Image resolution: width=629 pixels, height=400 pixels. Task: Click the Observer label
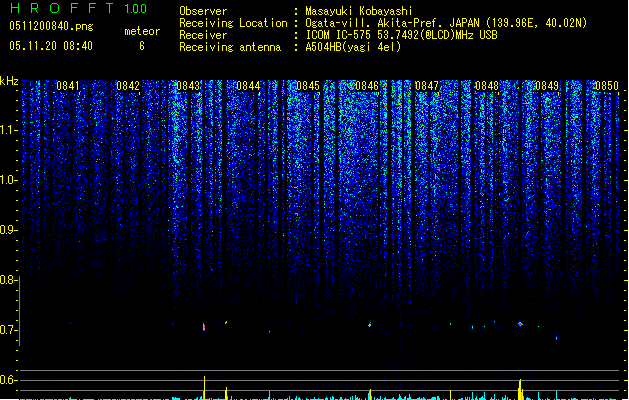click(x=203, y=11)
